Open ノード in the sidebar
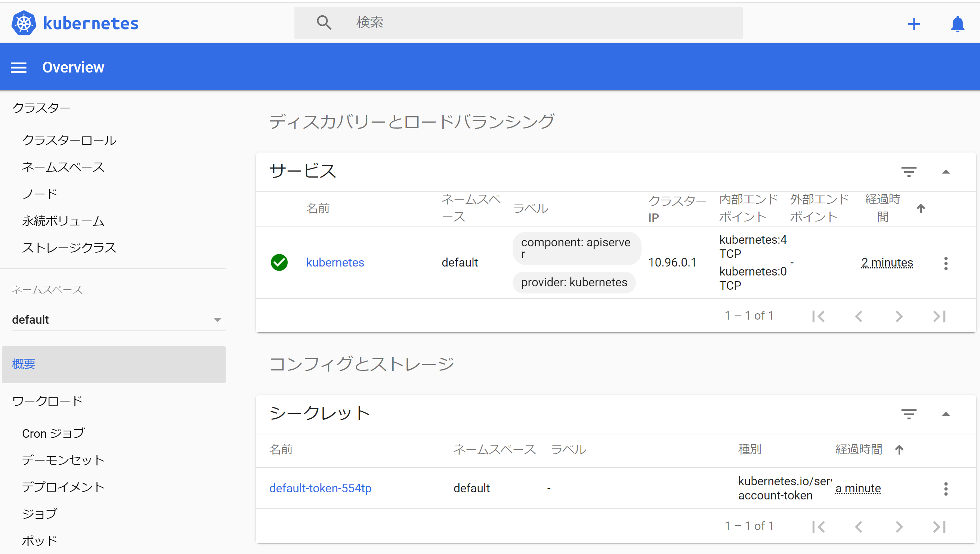The height and width of the screenshot is (554, 980). point(40,194)
